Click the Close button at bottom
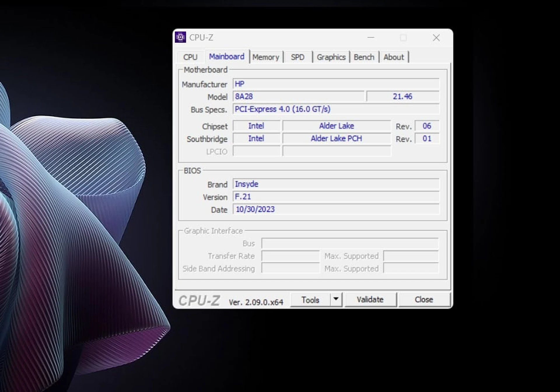The height and width of the screenshot is (392, 560). (x=424, y=300)
